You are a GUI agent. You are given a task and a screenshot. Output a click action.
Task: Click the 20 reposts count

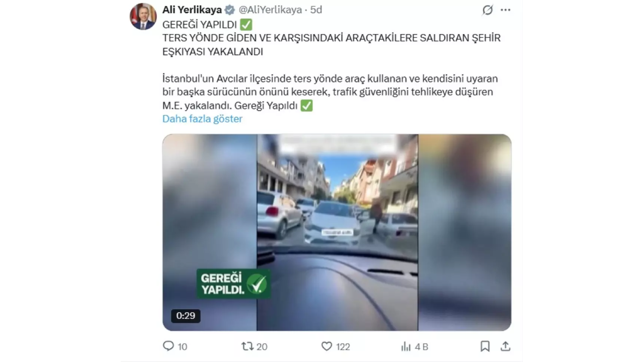click(x=262, y=346)
